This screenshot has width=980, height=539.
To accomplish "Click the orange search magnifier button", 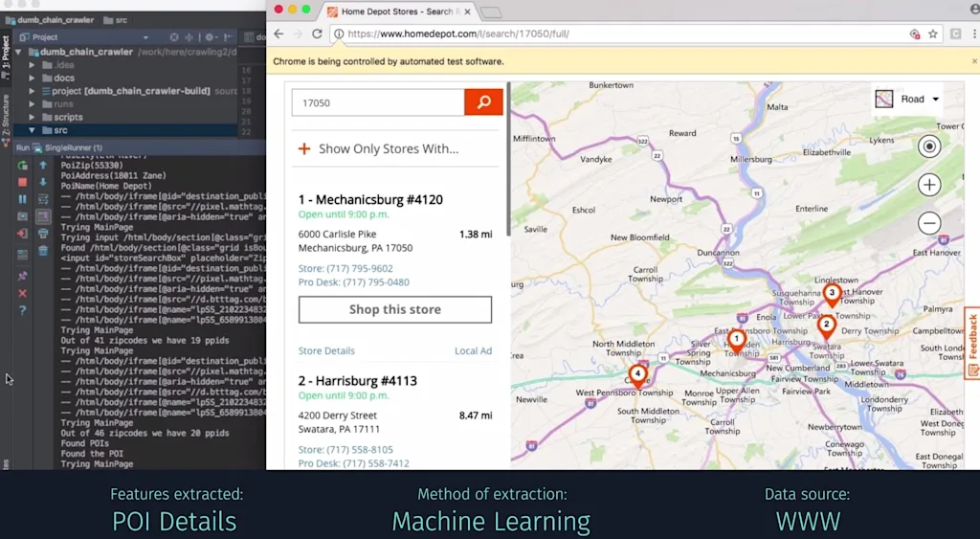I will coord(483,102).
